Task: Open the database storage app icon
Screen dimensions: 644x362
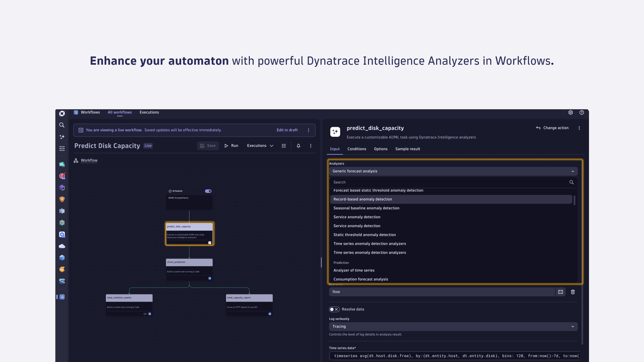Action: click(62, 281)
